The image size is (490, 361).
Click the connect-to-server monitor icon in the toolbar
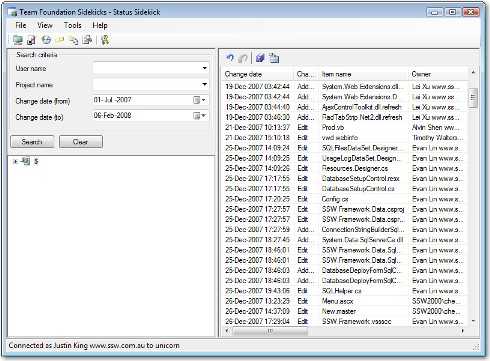[18, 40]
